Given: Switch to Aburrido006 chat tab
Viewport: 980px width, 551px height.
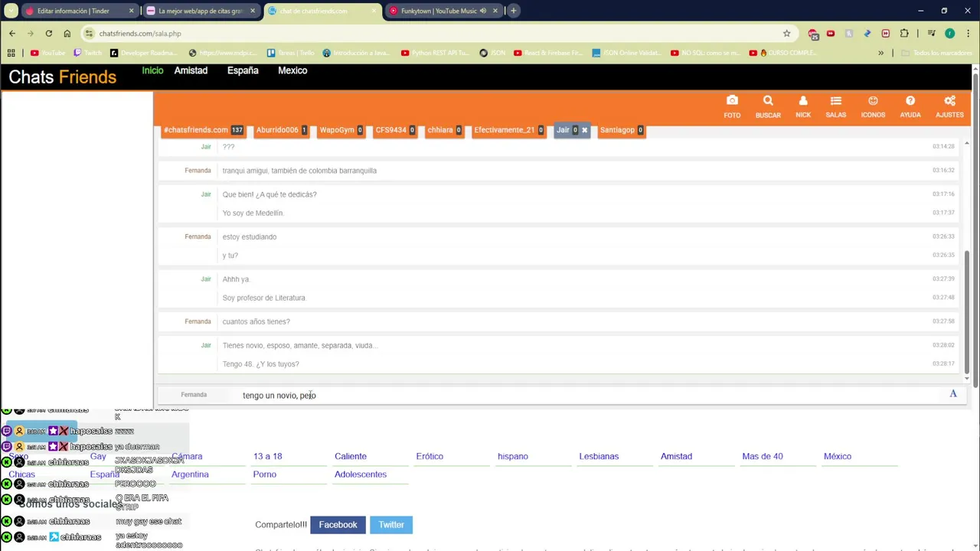Looking at the screenshot, I should coord(282,130).
